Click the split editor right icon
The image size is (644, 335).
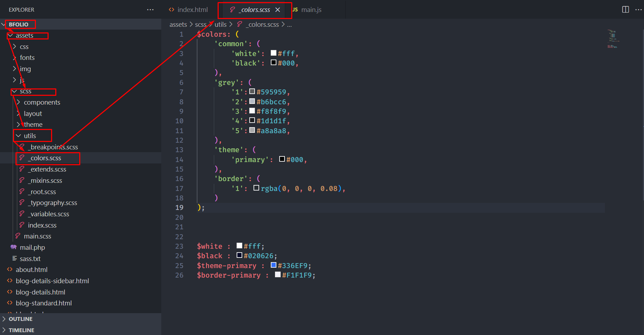625,10
